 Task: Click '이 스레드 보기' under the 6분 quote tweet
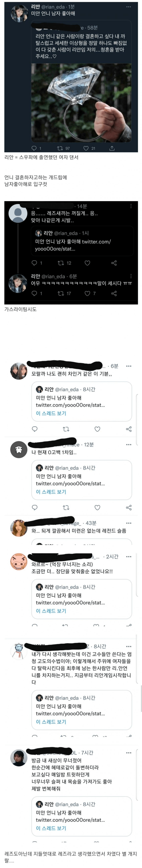pyautogui.click(x=51, y=413)
